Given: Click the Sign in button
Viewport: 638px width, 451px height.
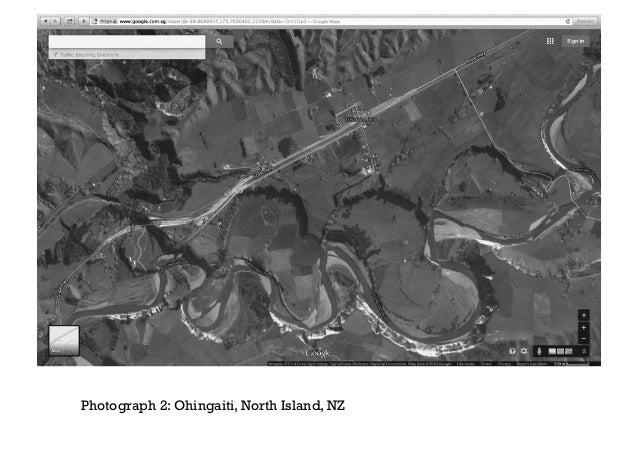Looking at the screenshot, I should 575,41.
